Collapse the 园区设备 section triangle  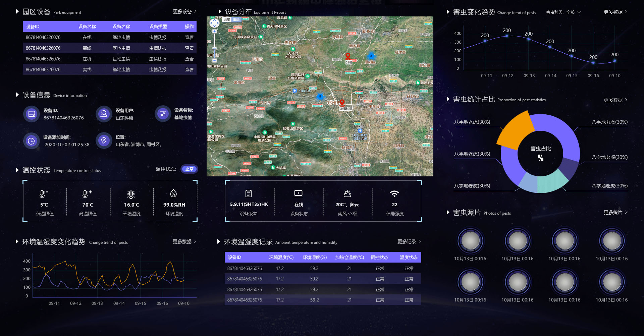17,12
